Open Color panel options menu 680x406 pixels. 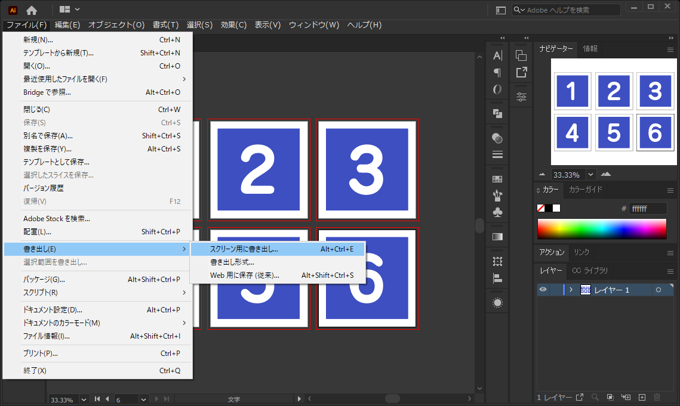click(x=670, y=190)
